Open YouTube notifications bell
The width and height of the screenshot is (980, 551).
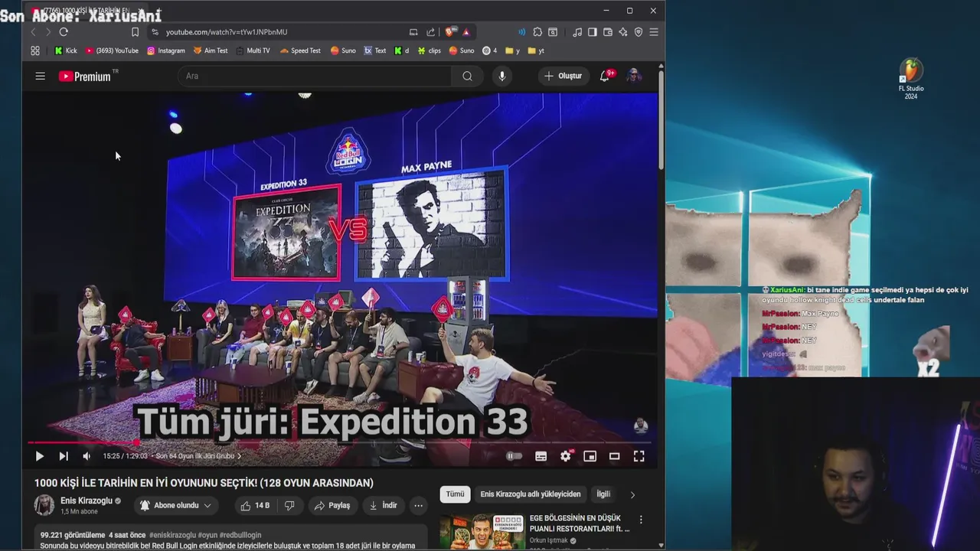click(605, 76)
